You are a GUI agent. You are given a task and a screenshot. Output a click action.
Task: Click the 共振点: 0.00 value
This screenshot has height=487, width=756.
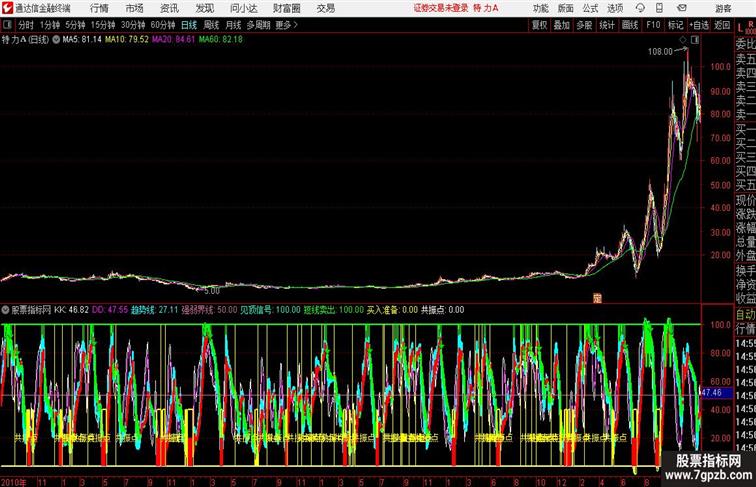443,310
